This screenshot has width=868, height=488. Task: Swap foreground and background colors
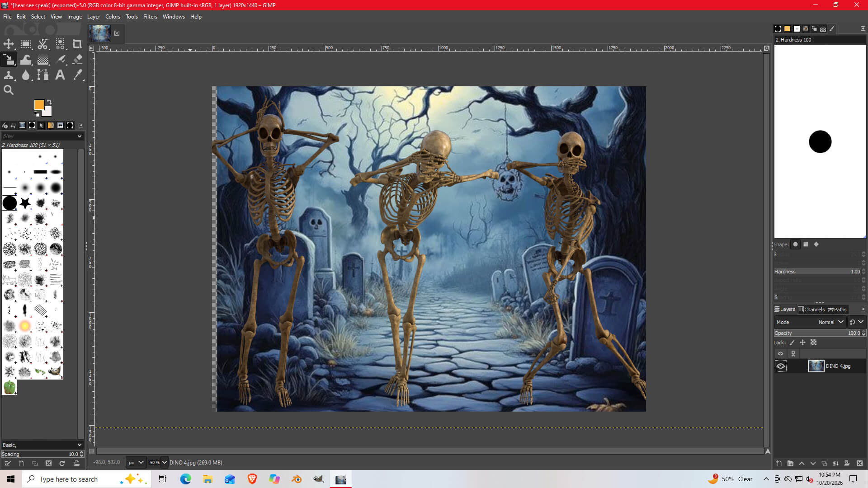click(49, 102)
